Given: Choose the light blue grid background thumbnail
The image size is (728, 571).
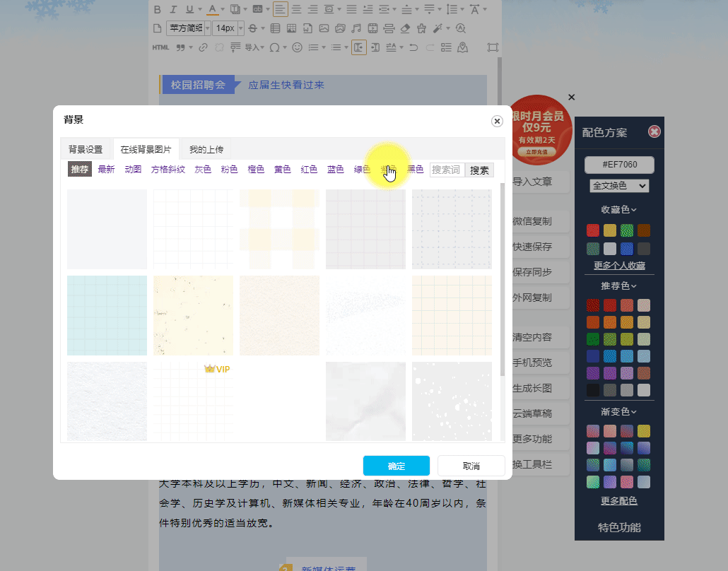Looking at the screenshot, I should pos(107,315).
